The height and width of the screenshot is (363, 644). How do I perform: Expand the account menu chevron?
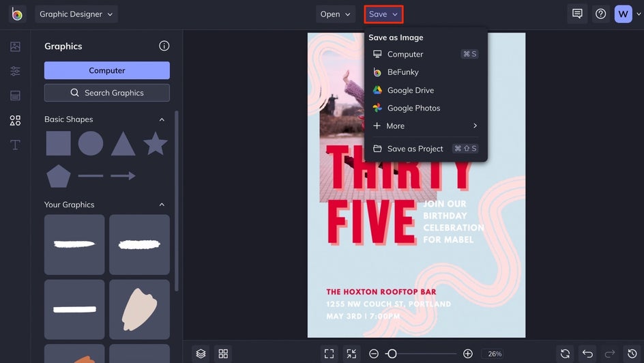(639, 14)
